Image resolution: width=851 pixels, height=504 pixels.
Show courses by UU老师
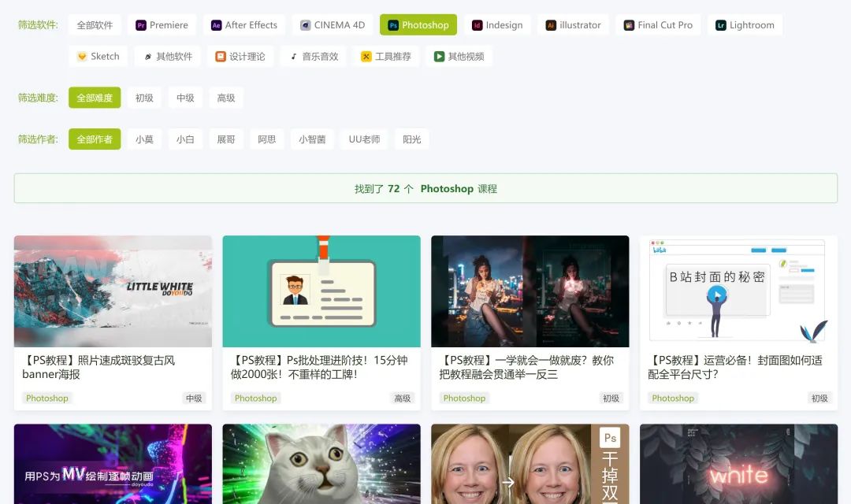pyautogui.click(x=364, y=139)
